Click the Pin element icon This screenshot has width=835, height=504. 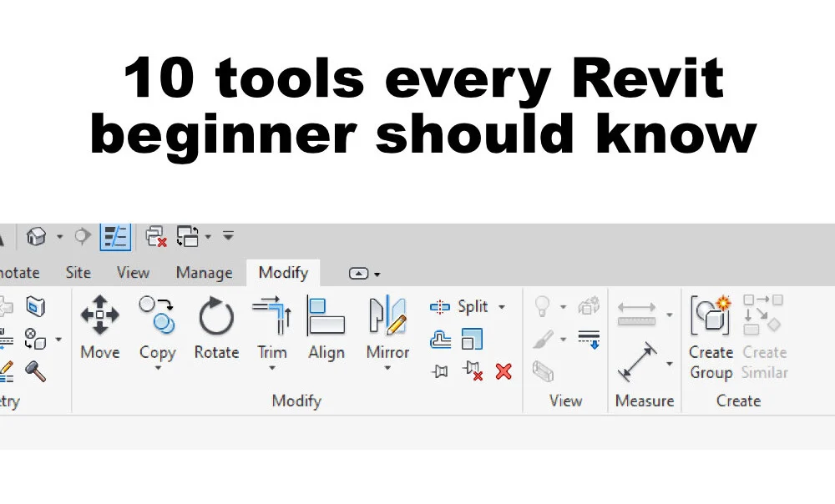tap(440, 371)
